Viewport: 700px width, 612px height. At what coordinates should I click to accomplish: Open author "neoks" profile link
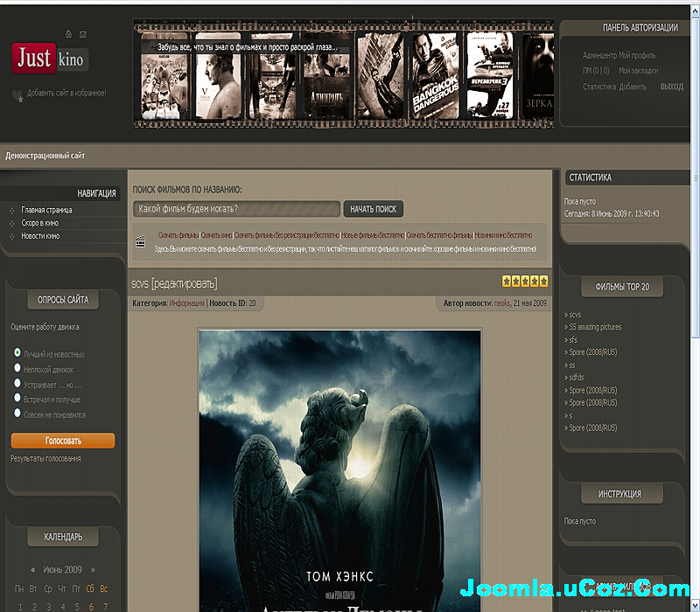pyautogui.click(x=501, y=303)
